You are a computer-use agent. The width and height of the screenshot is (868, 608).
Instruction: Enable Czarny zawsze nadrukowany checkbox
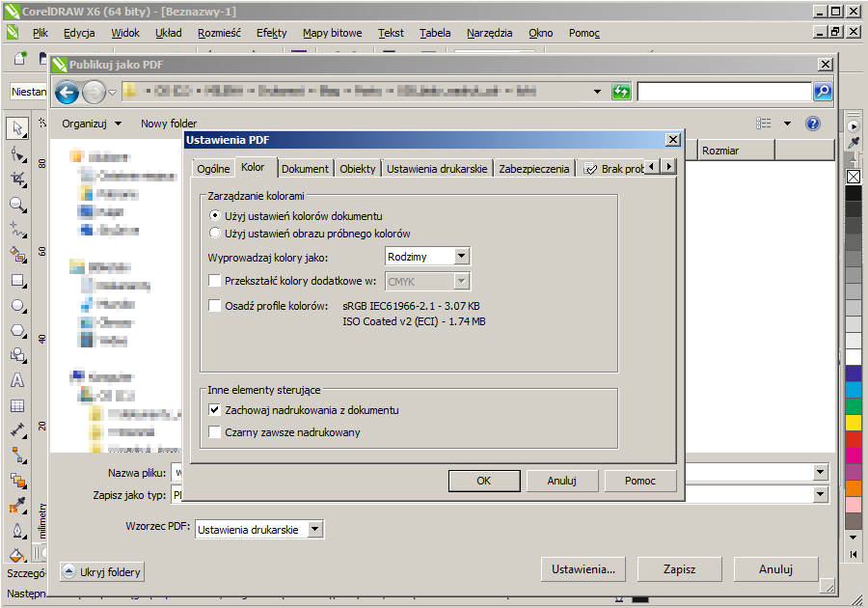pos(215,432)
